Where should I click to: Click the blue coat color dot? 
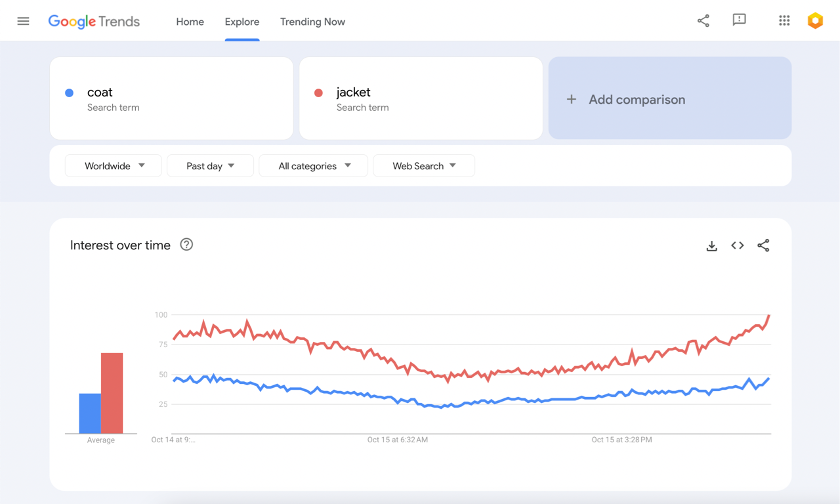tap(70, 93)
